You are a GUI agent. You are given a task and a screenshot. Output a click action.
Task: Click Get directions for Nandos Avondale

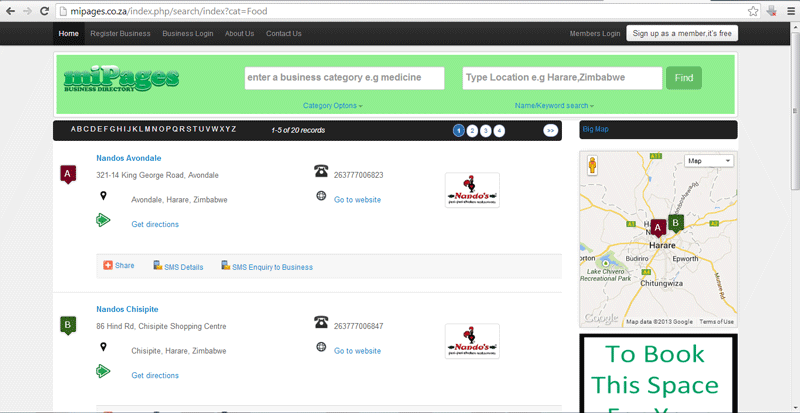pyautogui.click(x=155, y=225)
